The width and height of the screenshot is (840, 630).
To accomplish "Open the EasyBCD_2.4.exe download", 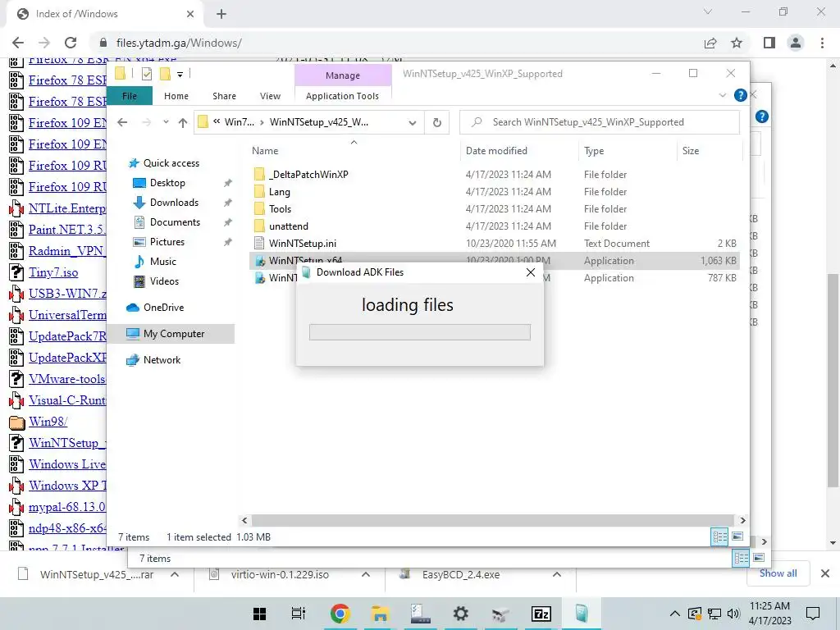I will click(x=461, y=574).
